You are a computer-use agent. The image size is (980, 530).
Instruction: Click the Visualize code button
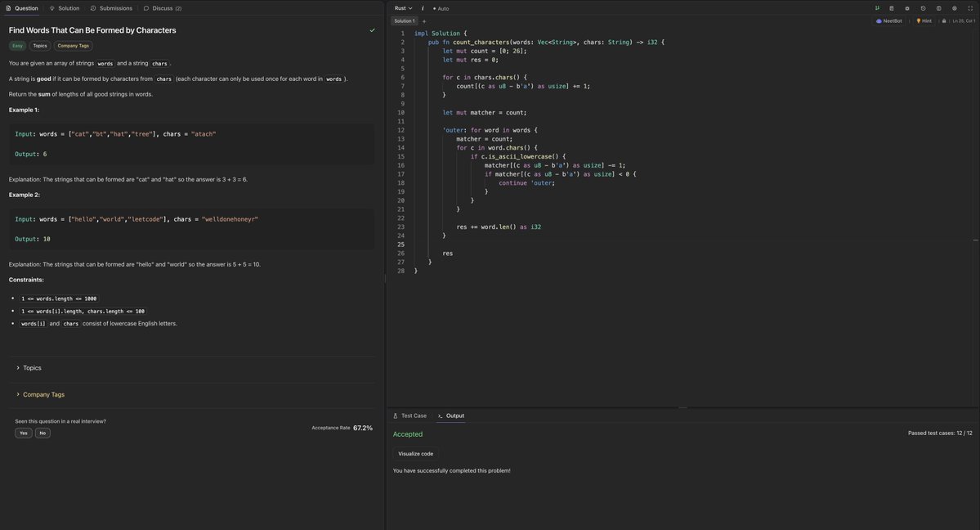[x=416, y=454]
